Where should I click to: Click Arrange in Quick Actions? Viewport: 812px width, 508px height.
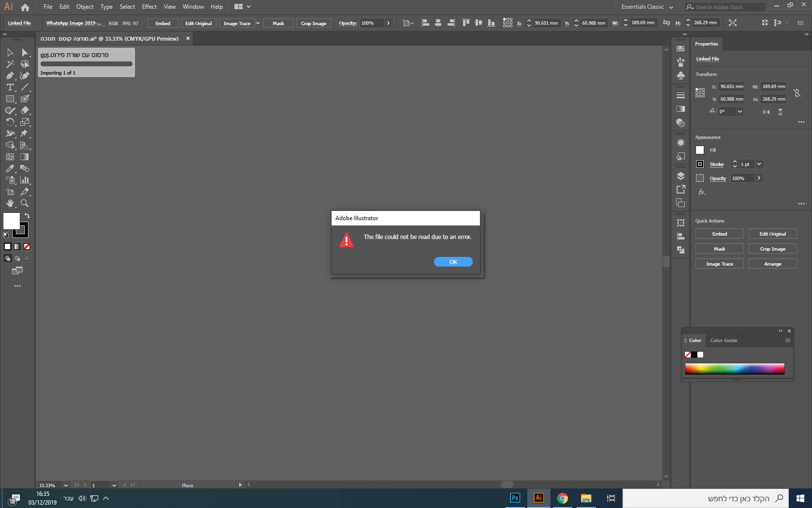[773, 264]
